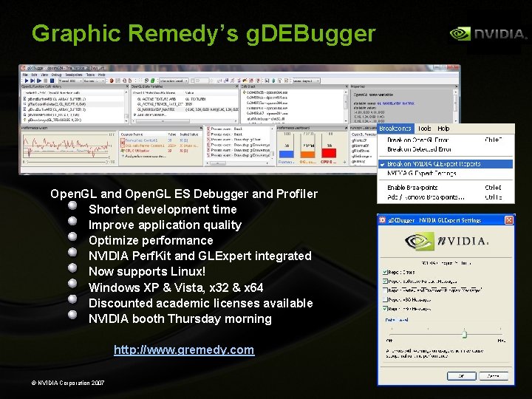Click the green cube toolbar icon
The height and width of the screenshot is (399, 532).
tap(153, 81)
